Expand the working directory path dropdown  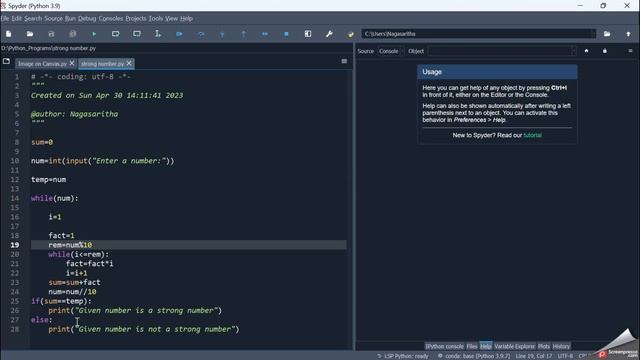pos(593,34)
